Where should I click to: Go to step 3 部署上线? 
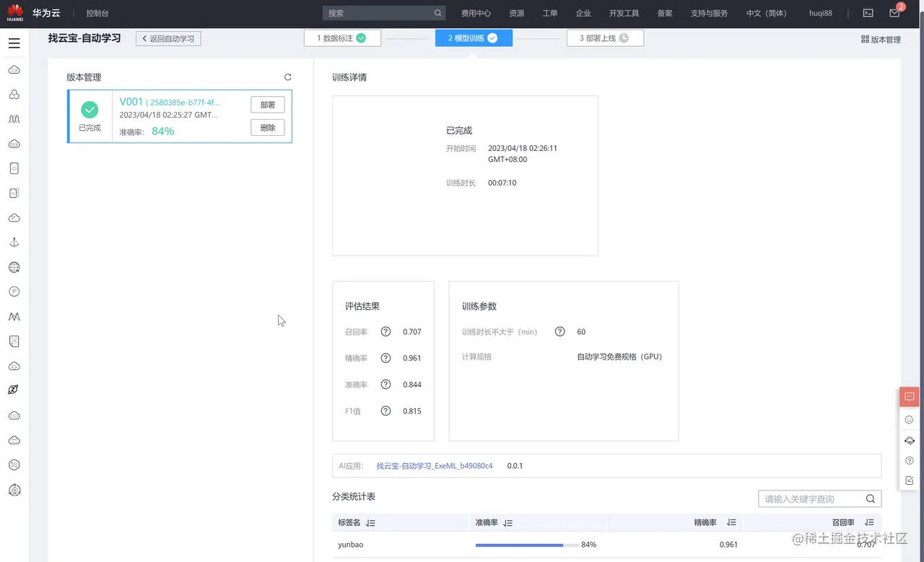click(x=605, y=38)
